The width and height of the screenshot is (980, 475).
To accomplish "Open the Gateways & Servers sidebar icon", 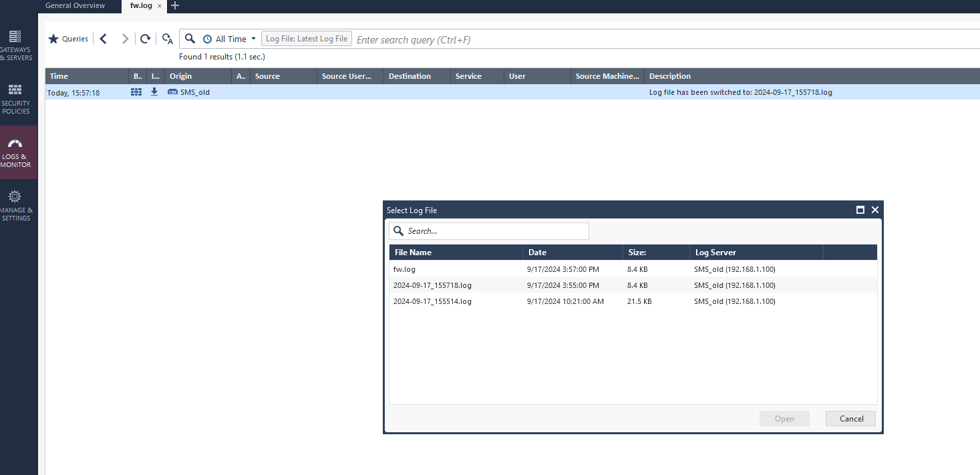I will click(15, 37).
